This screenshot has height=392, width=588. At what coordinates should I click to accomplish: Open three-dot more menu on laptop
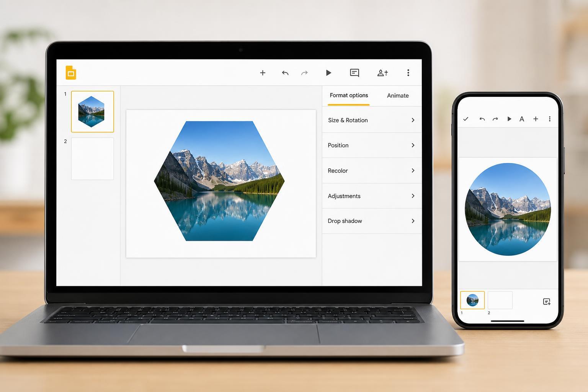[408, 73]
